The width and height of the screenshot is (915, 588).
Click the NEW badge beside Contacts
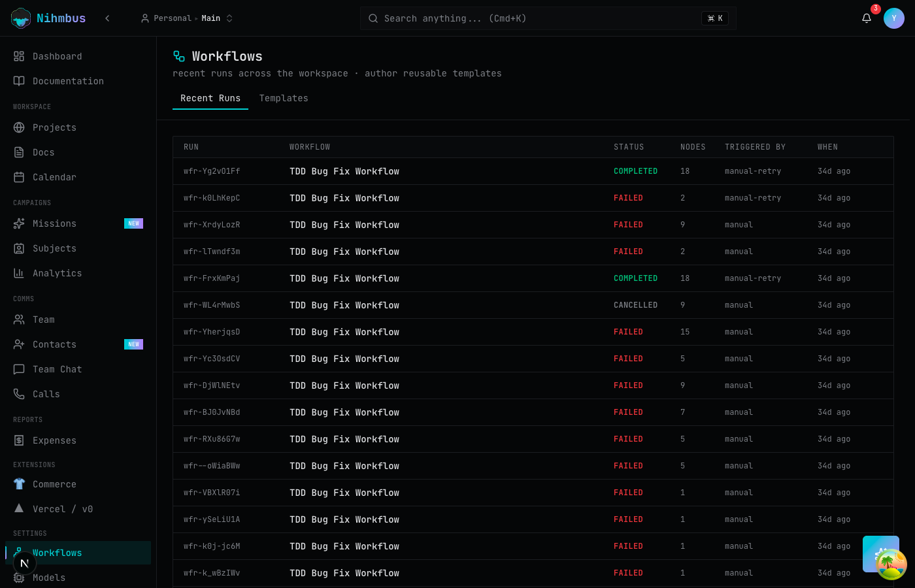(x=133, y=344)
